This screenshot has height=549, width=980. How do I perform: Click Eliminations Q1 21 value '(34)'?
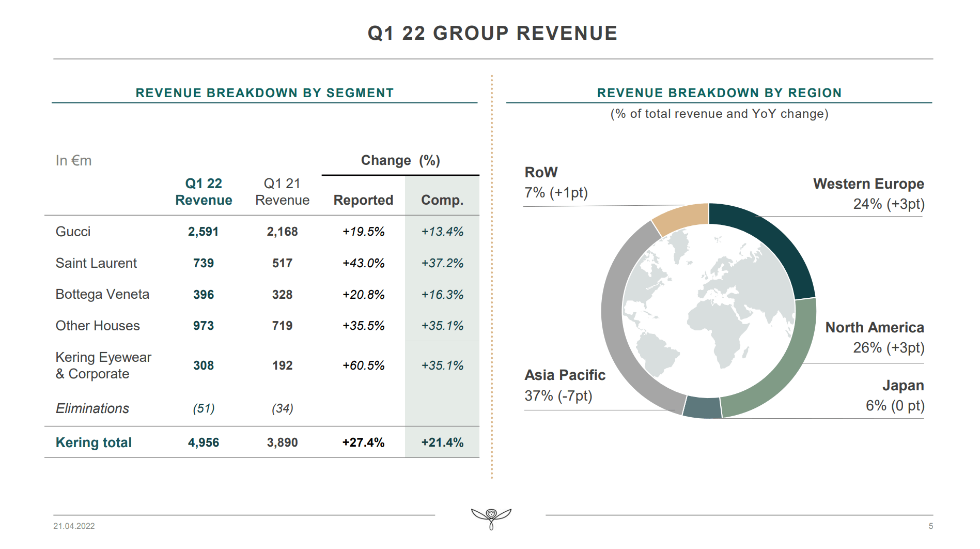point(282,408)
